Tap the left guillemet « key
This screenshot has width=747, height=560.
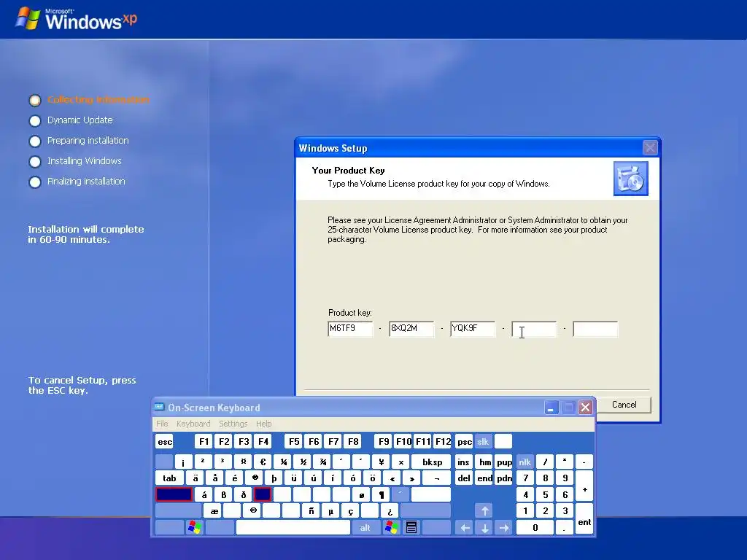(392, 478)
